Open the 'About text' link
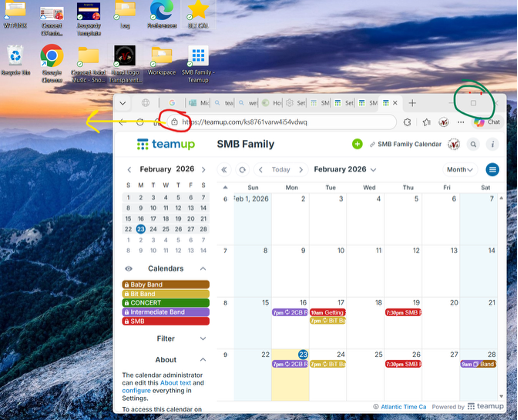Image resolution: width=518 pixels, height=420 pixels. (175, 383)
